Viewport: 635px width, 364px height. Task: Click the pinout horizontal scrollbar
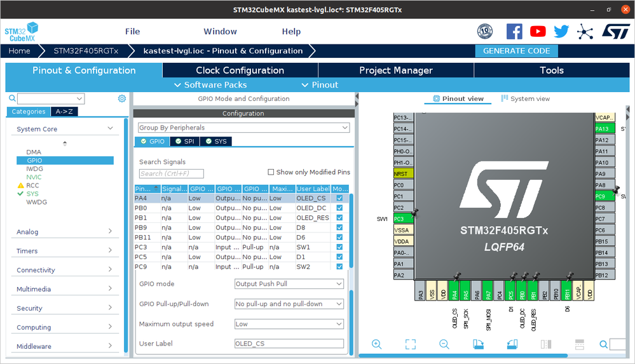point(463,356)
